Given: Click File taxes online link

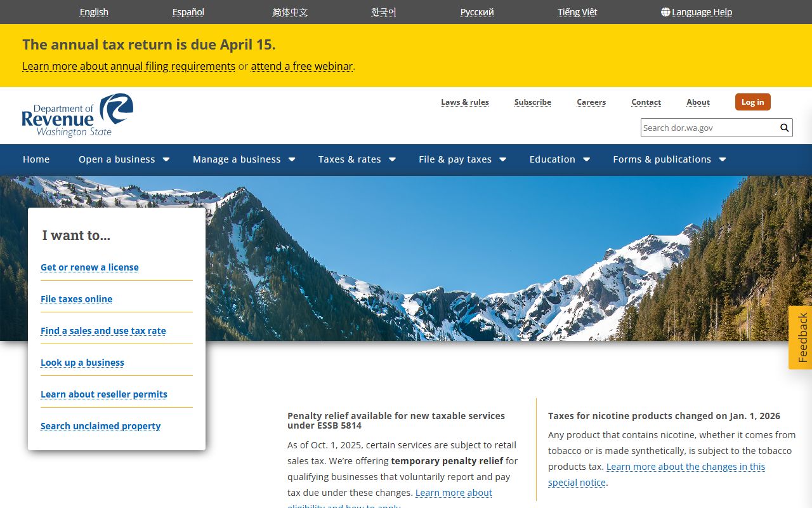Looking at the screenshot, I should point(77,299).
